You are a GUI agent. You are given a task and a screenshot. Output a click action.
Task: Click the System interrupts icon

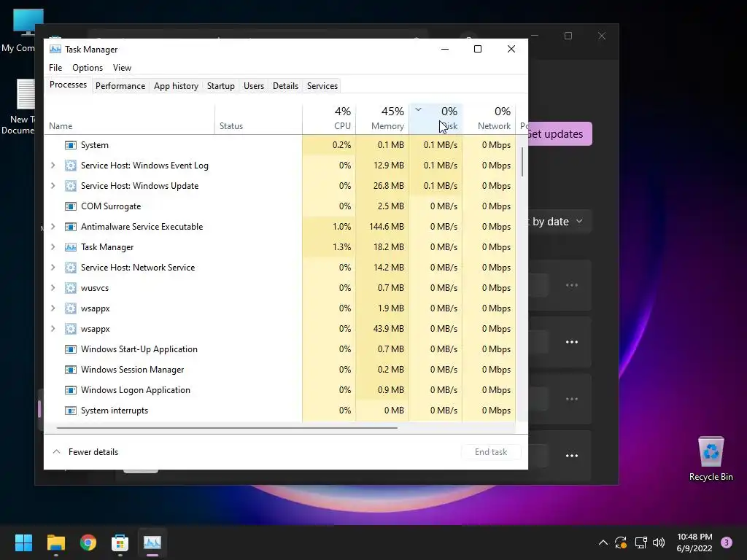point(71,411)
